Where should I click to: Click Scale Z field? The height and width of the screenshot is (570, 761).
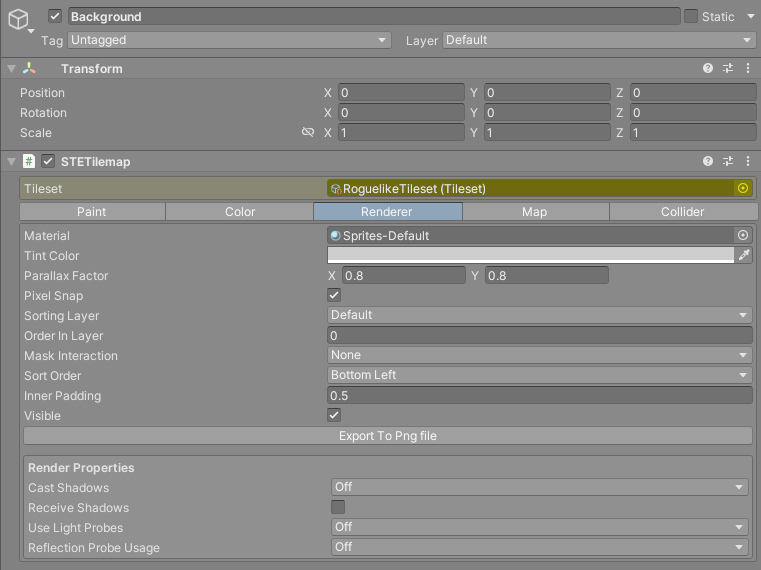(693, 133)
